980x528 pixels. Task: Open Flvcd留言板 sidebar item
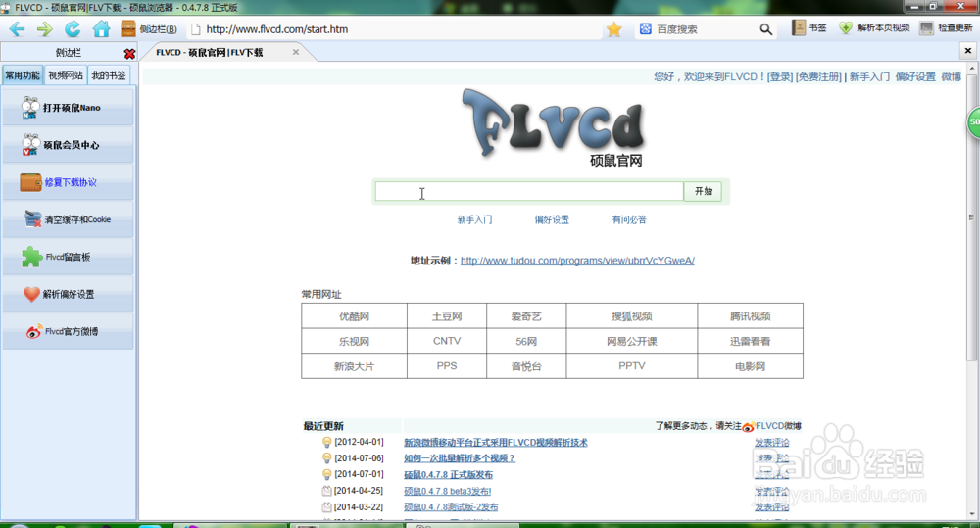[x=69, y=257]
